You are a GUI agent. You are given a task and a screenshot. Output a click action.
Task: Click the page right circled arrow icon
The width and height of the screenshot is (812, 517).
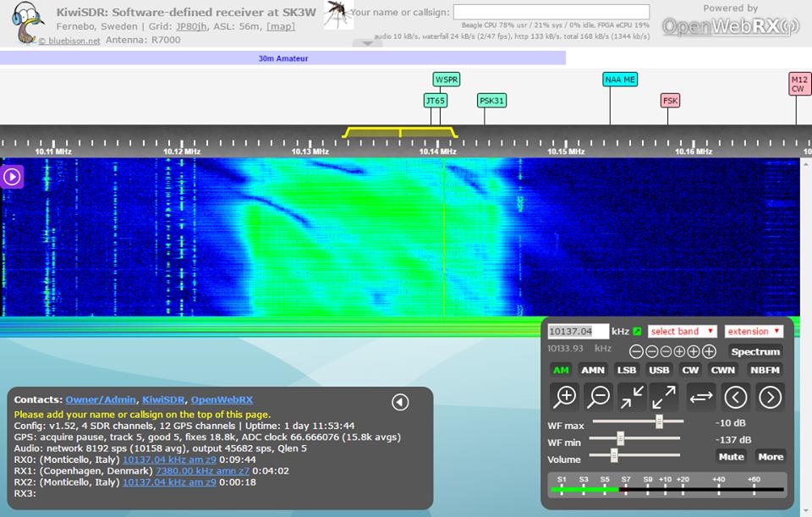[770, 396]
